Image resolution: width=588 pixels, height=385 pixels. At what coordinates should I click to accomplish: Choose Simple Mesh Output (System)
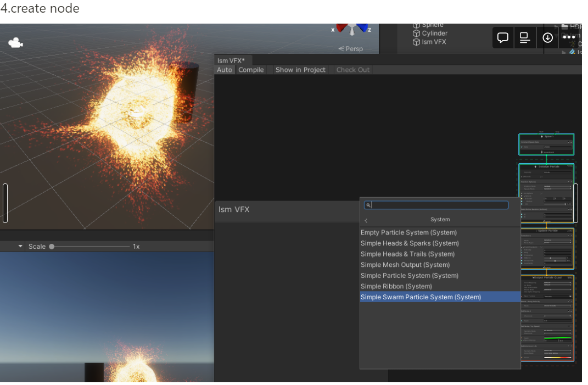pyautogui.click(x=440, y=265)
